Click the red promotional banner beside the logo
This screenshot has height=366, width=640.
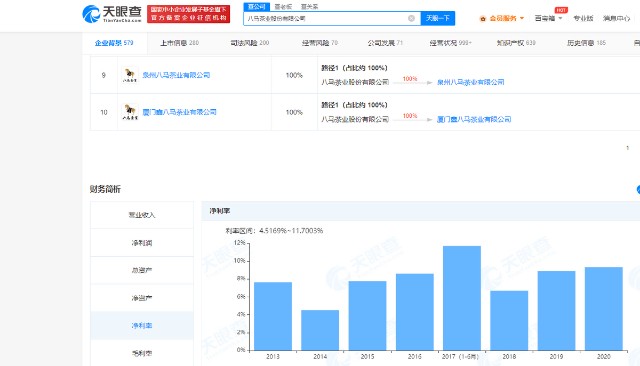pos(189,14)
